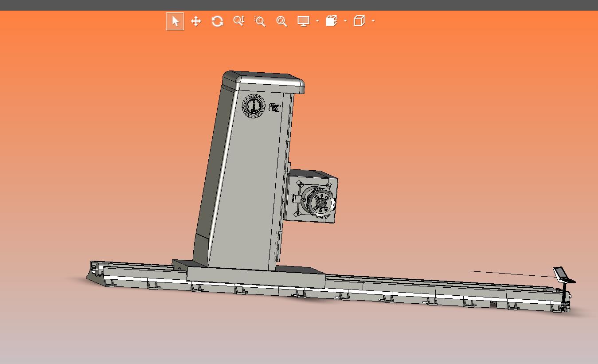This screenshot has width=598, height=364.
Task: Click the wireframe cube view orientation icon
Action: 360,21
